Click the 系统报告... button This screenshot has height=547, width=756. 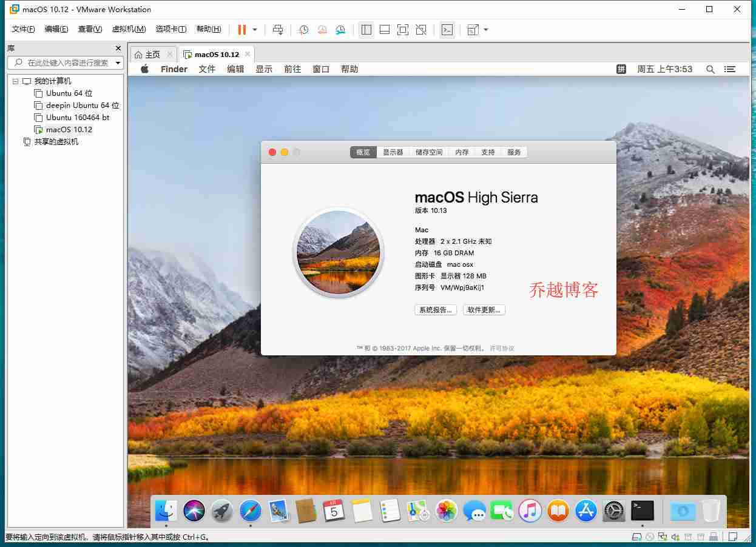tap(436, 310)
